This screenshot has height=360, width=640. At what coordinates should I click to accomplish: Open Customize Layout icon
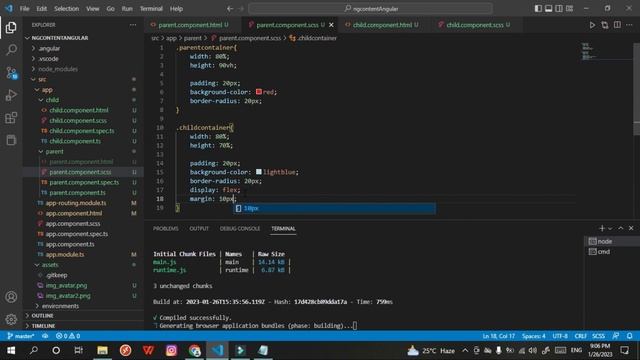coord(569,9)
